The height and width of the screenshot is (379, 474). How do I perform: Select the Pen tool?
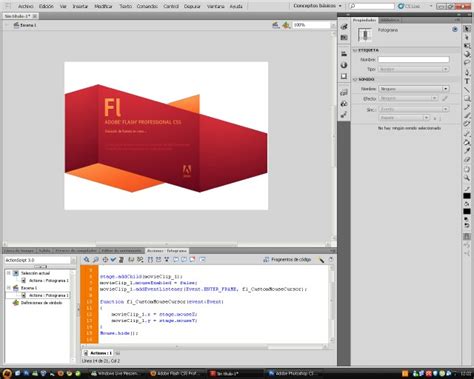467,72
